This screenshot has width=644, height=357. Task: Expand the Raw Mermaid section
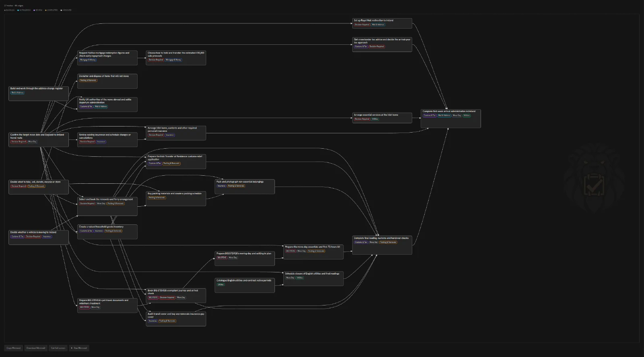pyautogui.click(x=79, y=348)
